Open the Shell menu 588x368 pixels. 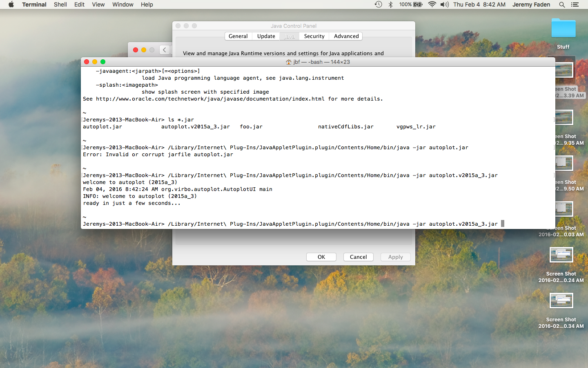pos(60,4)
